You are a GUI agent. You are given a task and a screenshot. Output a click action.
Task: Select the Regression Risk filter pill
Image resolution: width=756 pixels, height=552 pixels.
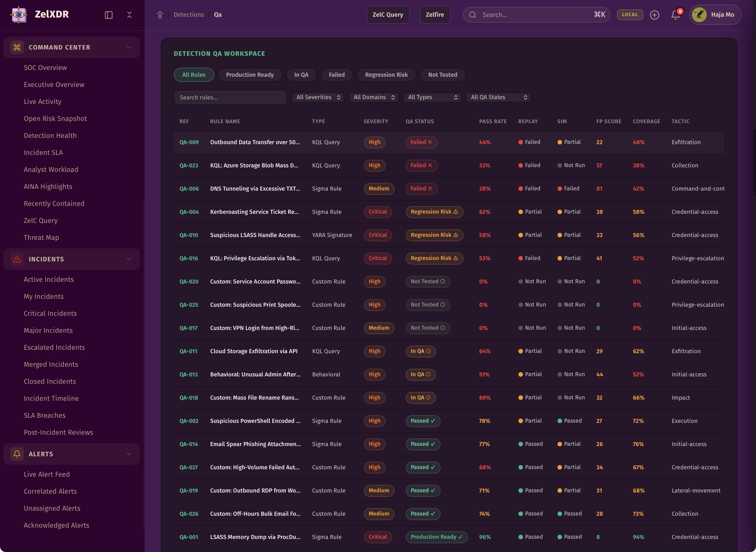coord(386,75)
